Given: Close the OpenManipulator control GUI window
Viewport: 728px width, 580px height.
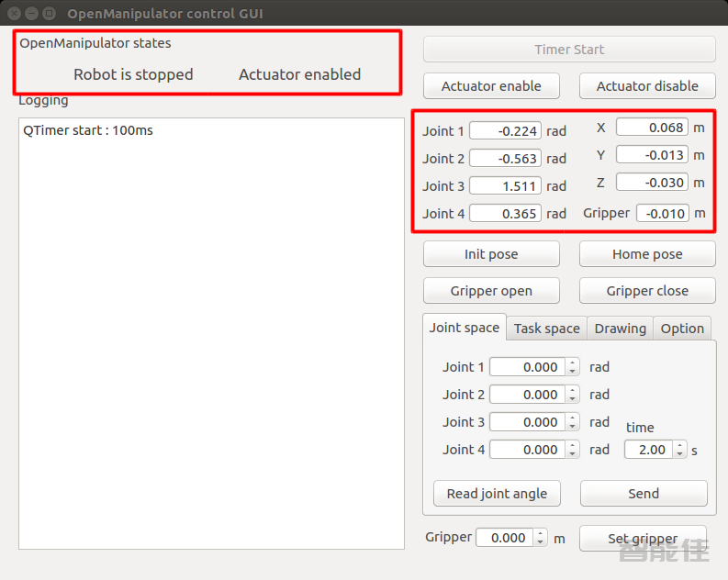Looking at the screenshot, I should (15, 14).
